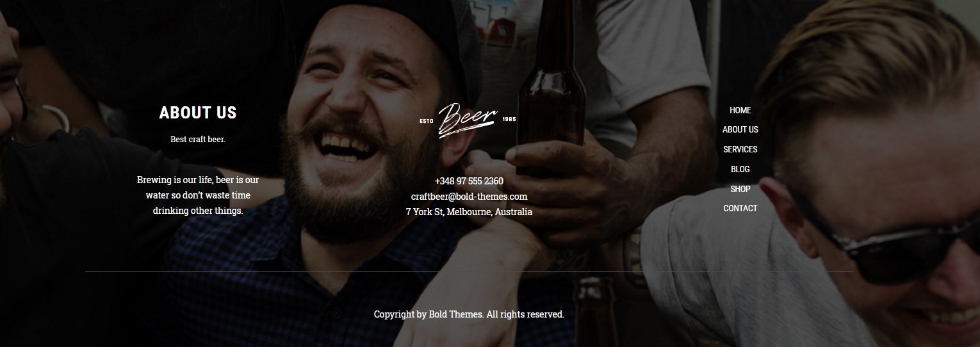
Task: Open the SERVICES menu link
Action: (740, 149)
